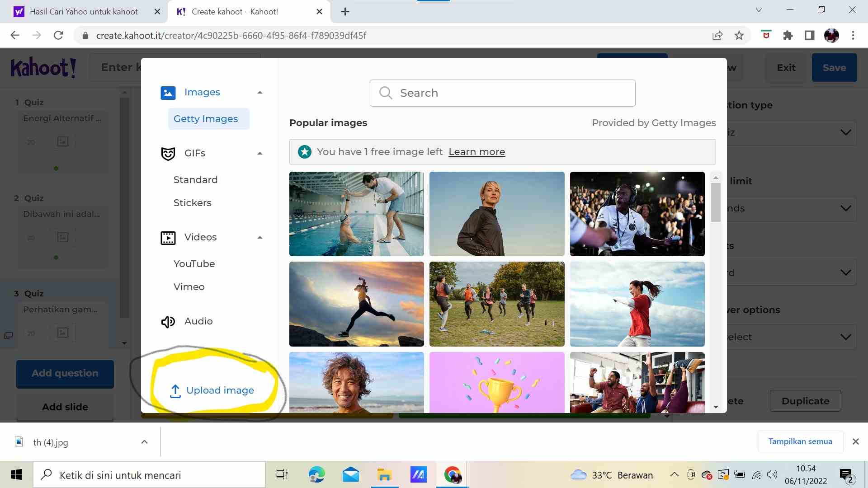The height and width of the screenshot is (488, 868).
Task: Open Microsoft Edge from the taskbar
Action: [x=316, y=475]
